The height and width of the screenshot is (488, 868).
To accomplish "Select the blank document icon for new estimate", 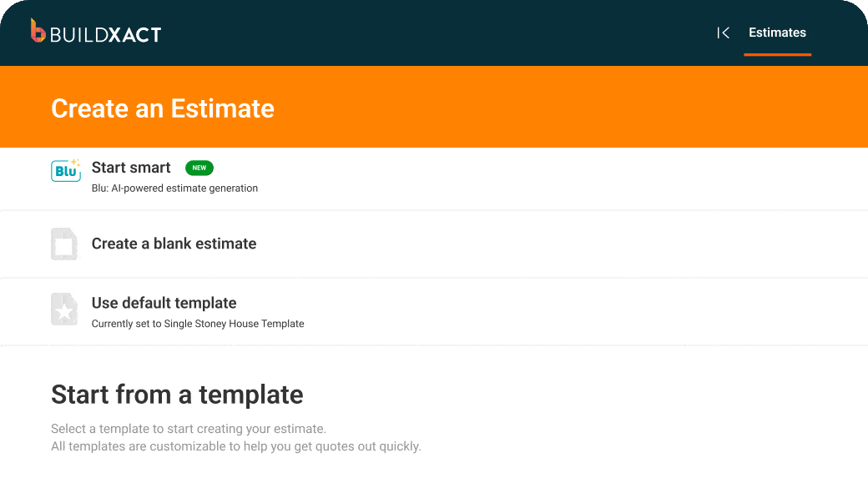I will click(x=63, y=244).
